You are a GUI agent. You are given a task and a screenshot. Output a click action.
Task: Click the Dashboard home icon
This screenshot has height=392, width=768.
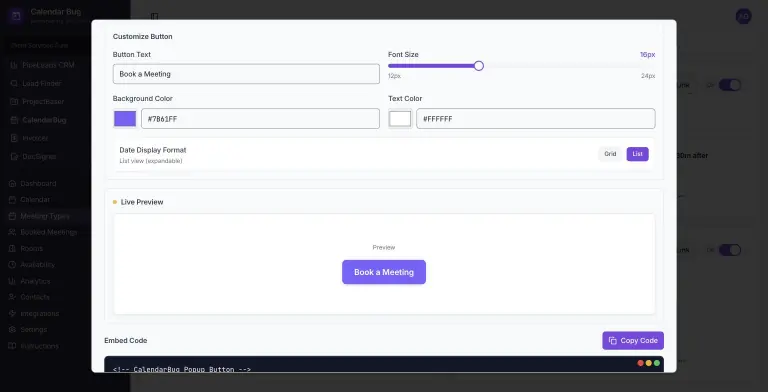(12, 183)
